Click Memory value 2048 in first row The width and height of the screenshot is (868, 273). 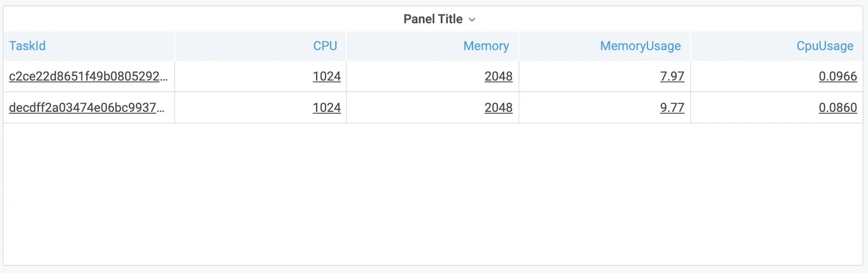(498, 76)
